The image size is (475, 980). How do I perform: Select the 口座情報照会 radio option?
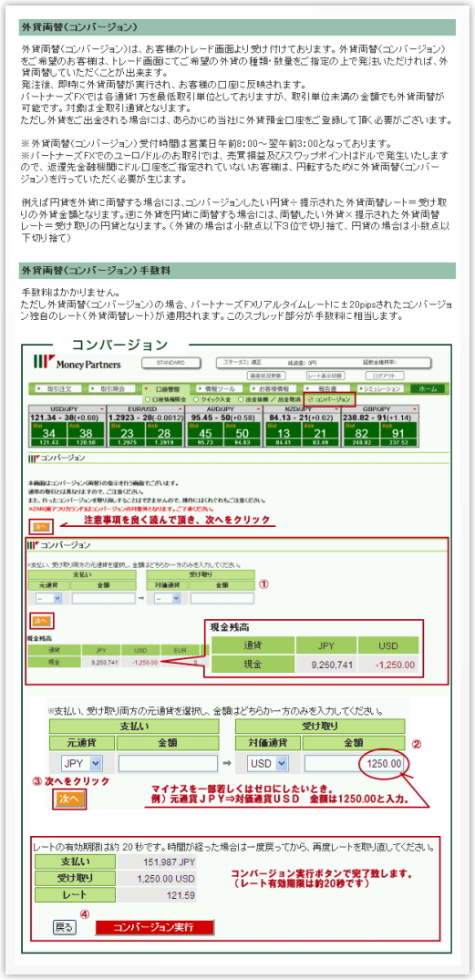pos(147,398)
